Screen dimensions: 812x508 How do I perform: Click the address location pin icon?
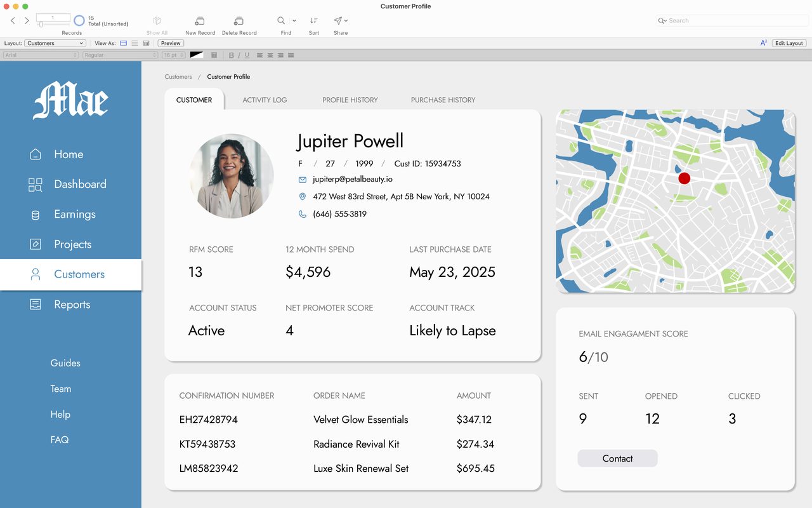coord(303,197)
